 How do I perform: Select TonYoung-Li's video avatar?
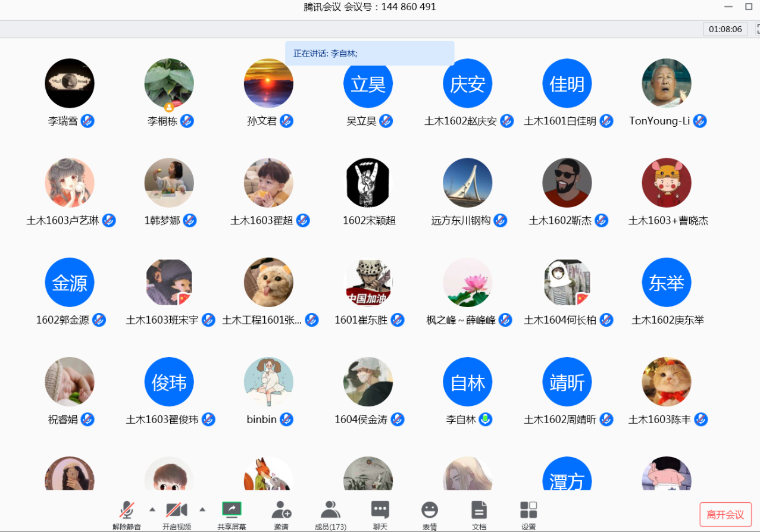point(666,83)
